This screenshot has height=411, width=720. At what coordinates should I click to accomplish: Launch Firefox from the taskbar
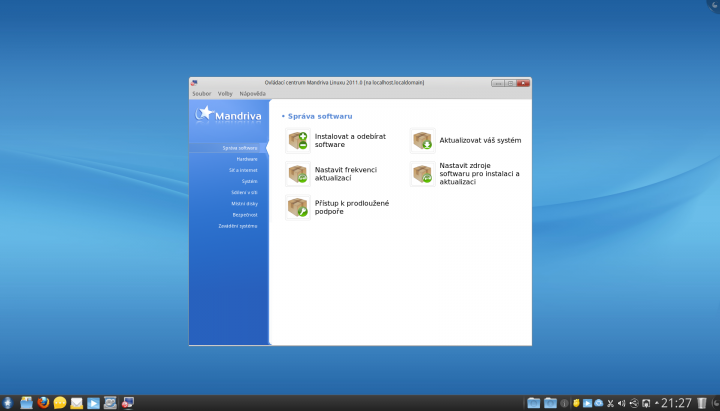43,403
